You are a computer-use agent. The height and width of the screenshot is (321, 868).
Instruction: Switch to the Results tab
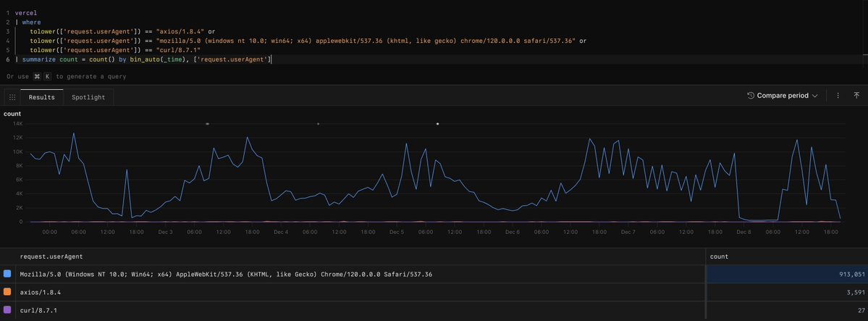coord(42,97)
